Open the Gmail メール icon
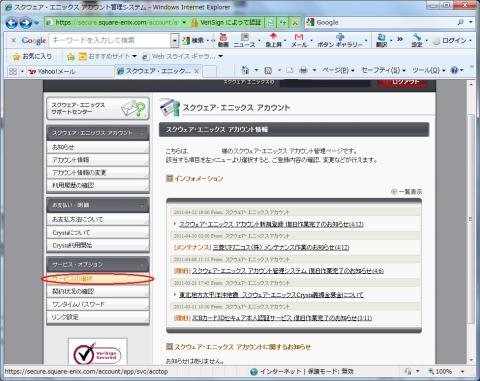The image size is (480, 381). pos(299,40)
